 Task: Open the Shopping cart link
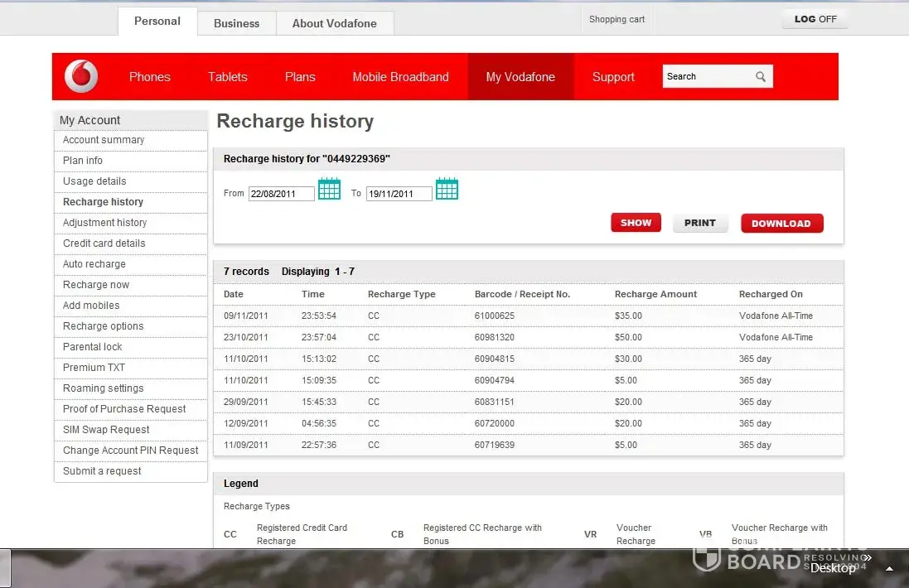pyautogui.click(x=616, y=19)
